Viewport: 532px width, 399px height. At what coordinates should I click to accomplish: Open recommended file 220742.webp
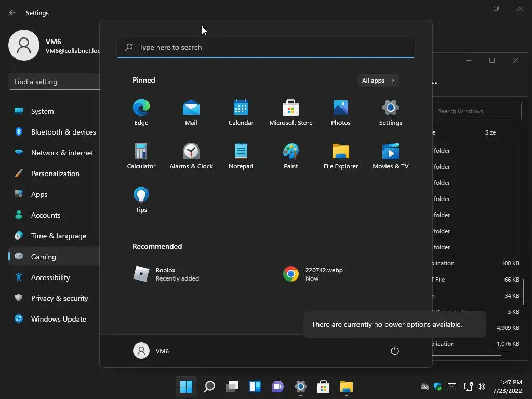click(313, 274)
